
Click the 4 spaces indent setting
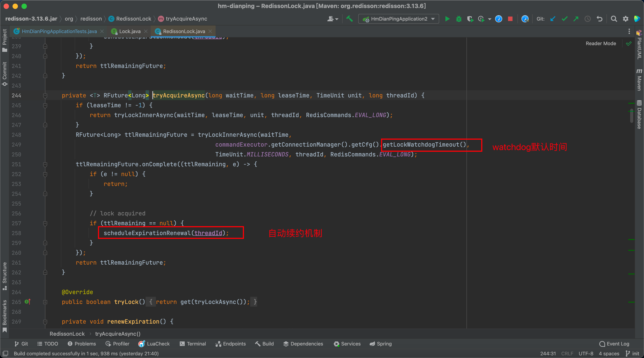[609, 354]
